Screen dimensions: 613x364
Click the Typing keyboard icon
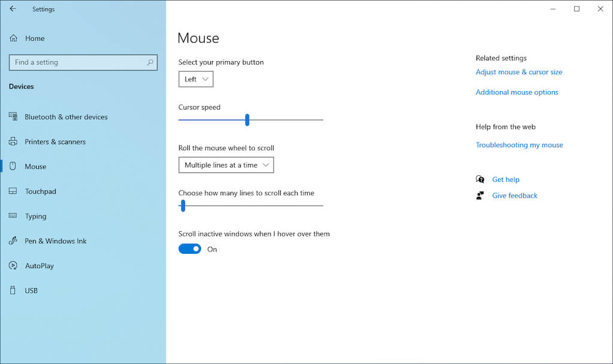pos(13,216)
